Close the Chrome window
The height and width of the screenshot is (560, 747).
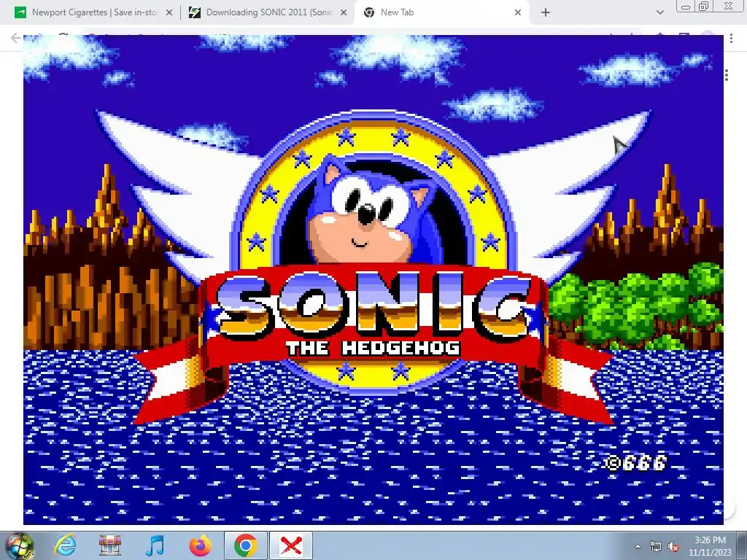(x=729, y=6)
